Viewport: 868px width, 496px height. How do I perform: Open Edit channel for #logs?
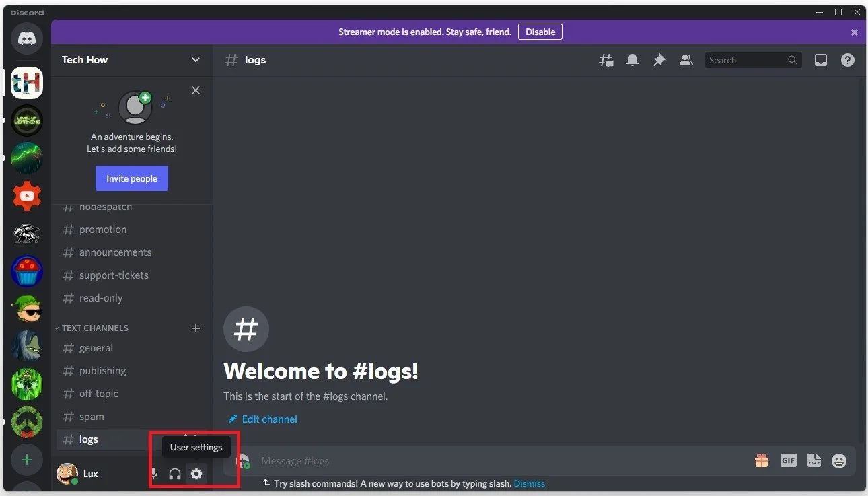pyautogui.click(x=262, y=419)
